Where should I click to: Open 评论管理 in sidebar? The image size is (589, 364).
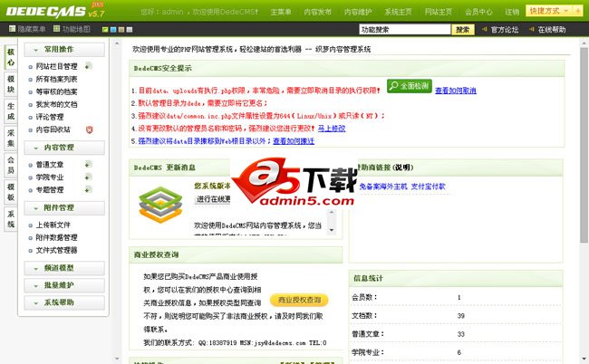[50, 117]
